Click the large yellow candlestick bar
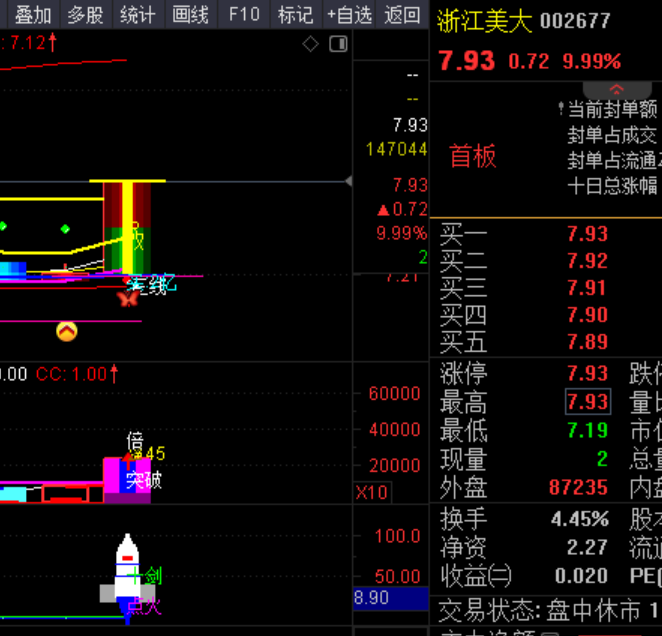 tap(128, 227)
